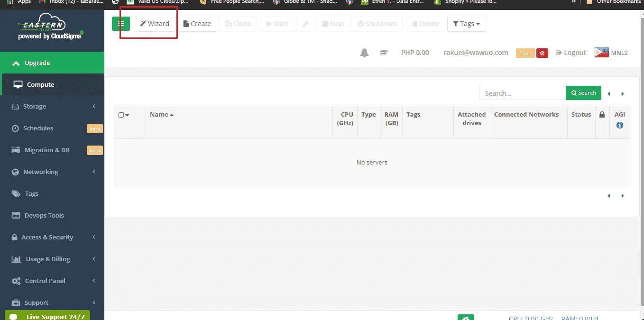This screenshot has width=644, height=320.
Task: Expand the Support sidebar chevron
Action: tap(94, 302)
